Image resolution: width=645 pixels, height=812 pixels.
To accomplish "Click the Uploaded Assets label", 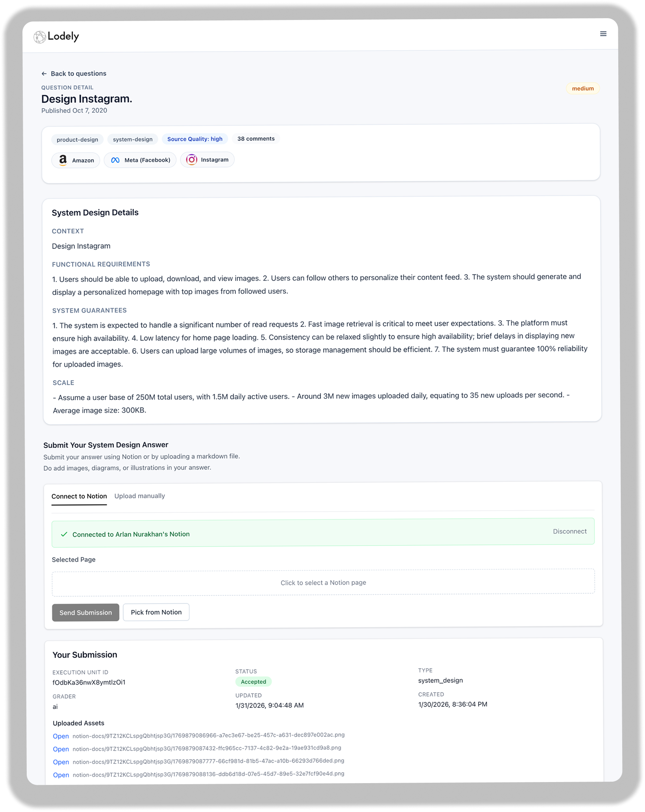I will (78, 723).
